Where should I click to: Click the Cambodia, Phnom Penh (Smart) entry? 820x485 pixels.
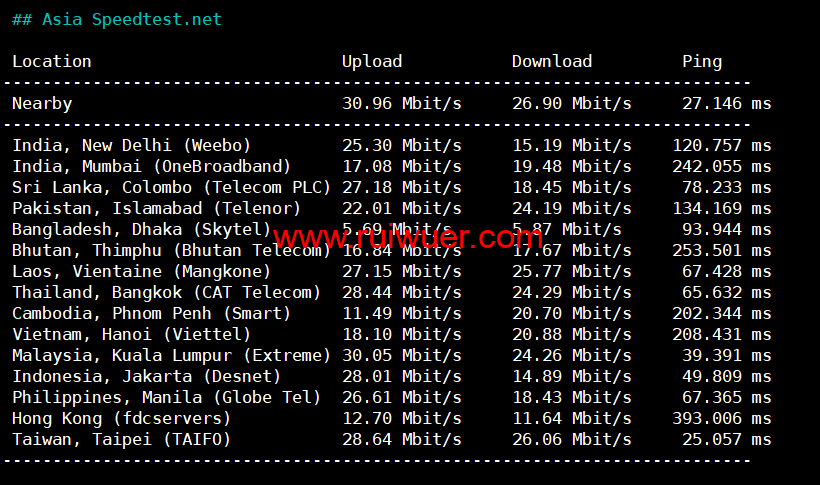(151, 313)
